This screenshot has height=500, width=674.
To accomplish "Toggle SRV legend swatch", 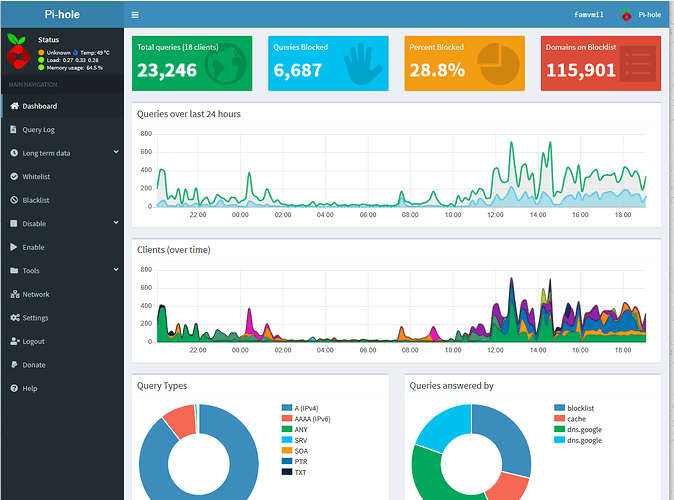I will pos(287,440).
